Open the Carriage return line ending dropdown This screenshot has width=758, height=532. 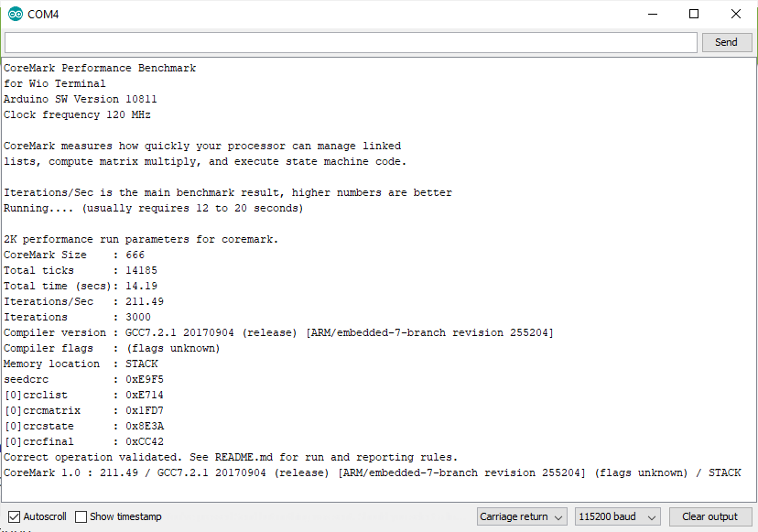522,516
